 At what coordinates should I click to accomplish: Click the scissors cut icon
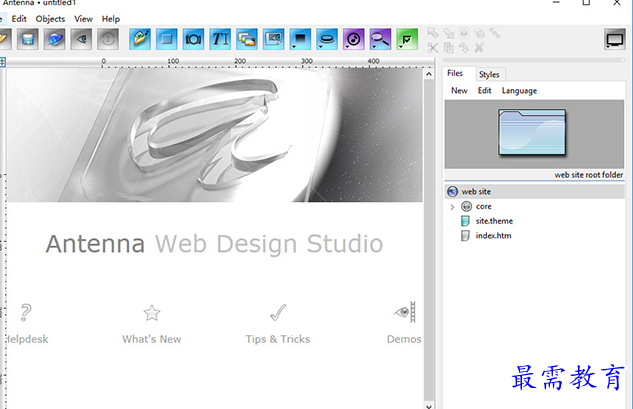coord(433,48)
